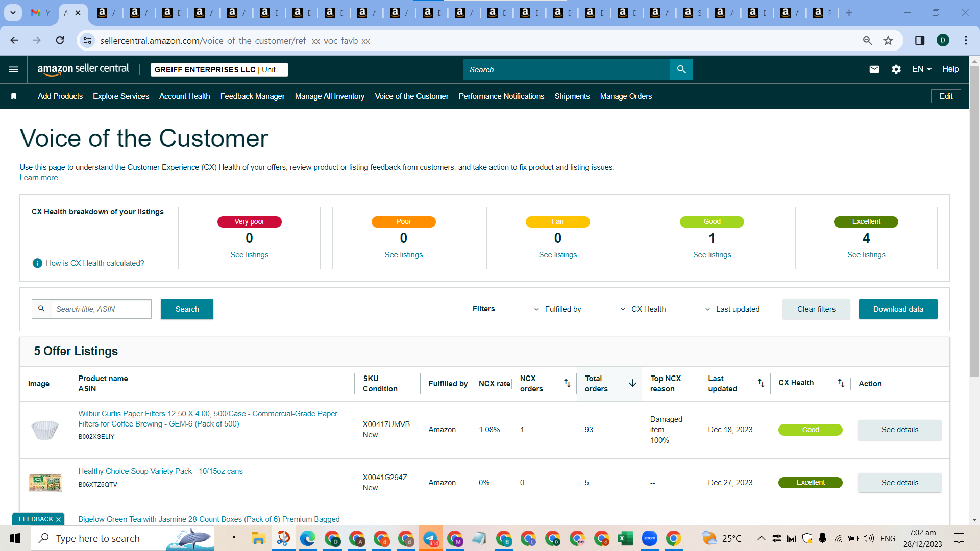The width and height of the screenshot is (980, 551).
Task: Click the Healthy Choice Soup product thumbnail
Action: pyautogui.click(x=45, y=482)
